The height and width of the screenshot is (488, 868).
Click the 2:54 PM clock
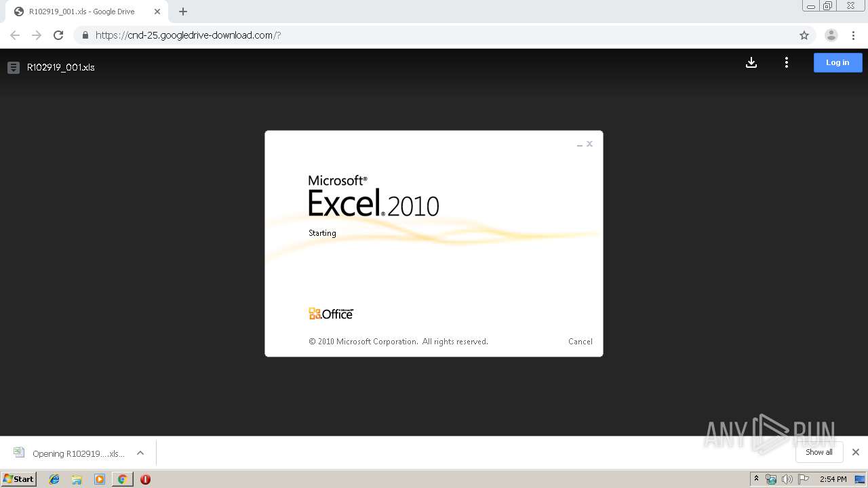(833, 479)
